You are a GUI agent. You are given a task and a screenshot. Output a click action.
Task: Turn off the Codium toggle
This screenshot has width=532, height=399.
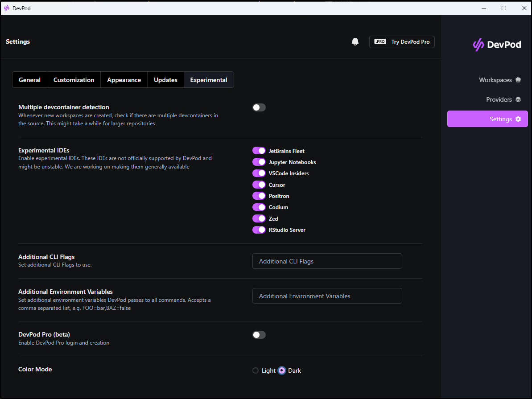tap(259, 207)
